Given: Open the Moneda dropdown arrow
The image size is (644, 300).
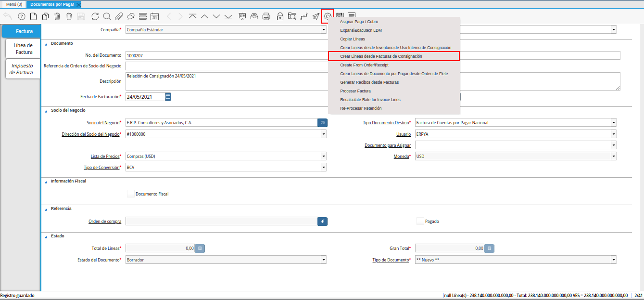Looking at the screenshot, I should pos(613,157).
